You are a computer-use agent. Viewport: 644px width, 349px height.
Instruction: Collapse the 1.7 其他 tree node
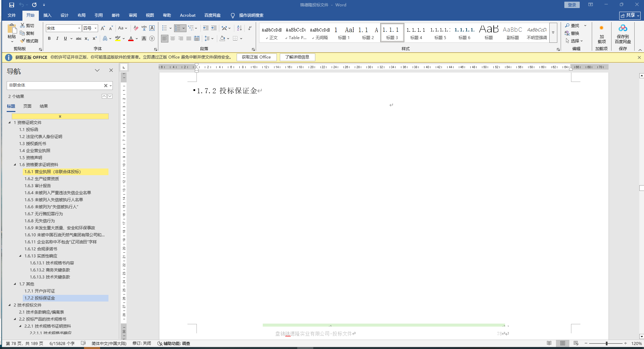point(15,284)
